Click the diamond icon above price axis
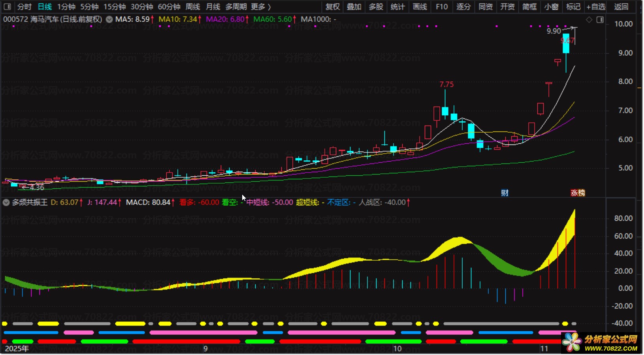 tap(589, 20)
